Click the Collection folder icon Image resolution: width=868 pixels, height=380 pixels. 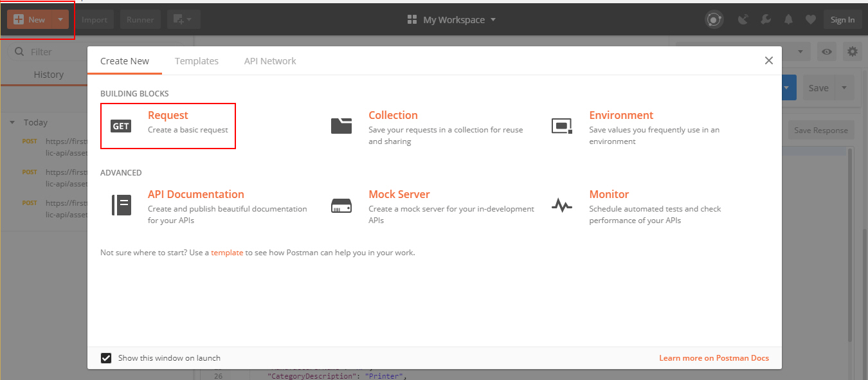(341, 125)
